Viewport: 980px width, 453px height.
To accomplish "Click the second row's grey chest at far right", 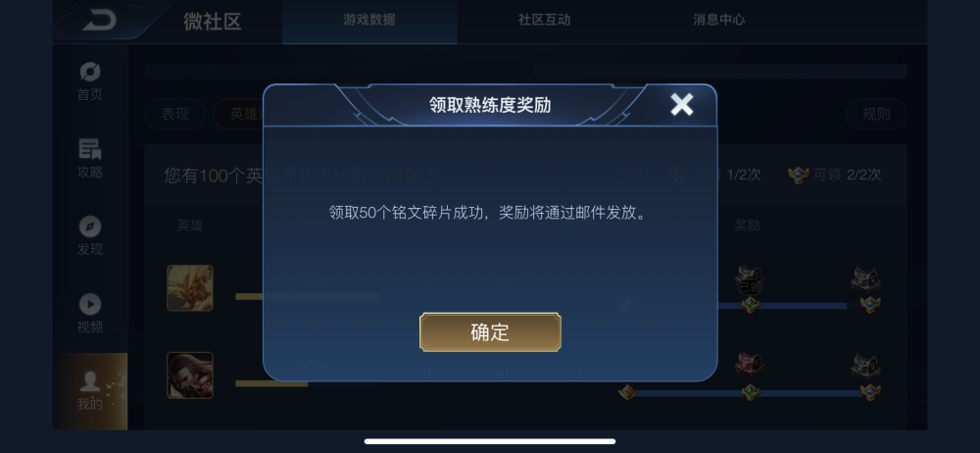I will tap(865, 365).
